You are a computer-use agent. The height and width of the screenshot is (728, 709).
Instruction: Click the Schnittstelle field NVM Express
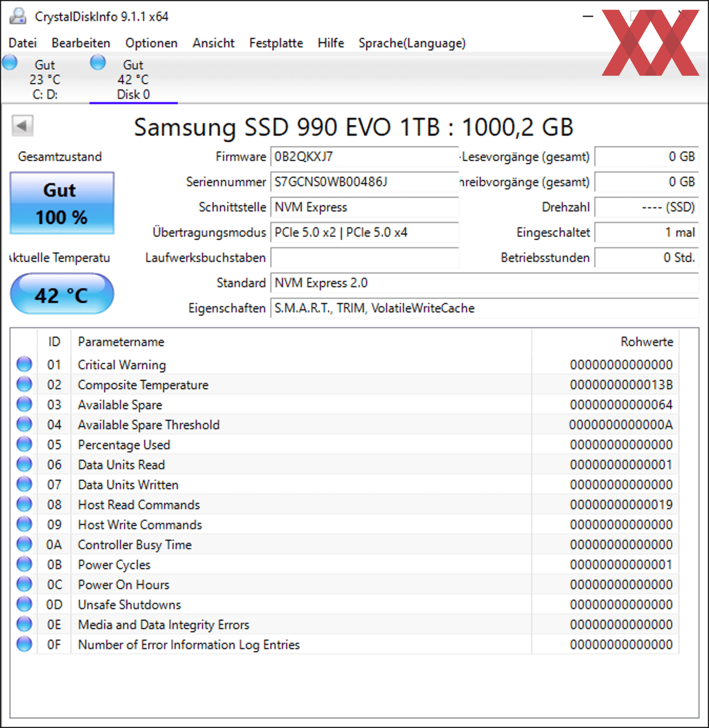(364, 207)
